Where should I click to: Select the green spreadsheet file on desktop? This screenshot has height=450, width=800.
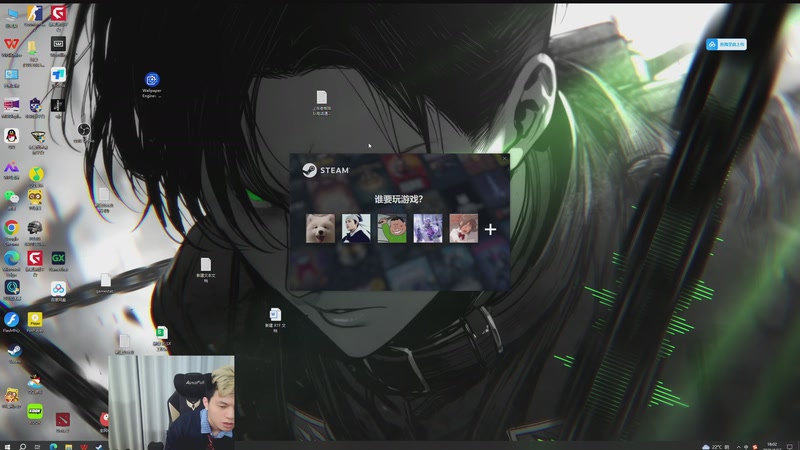[x=161, y=338]
